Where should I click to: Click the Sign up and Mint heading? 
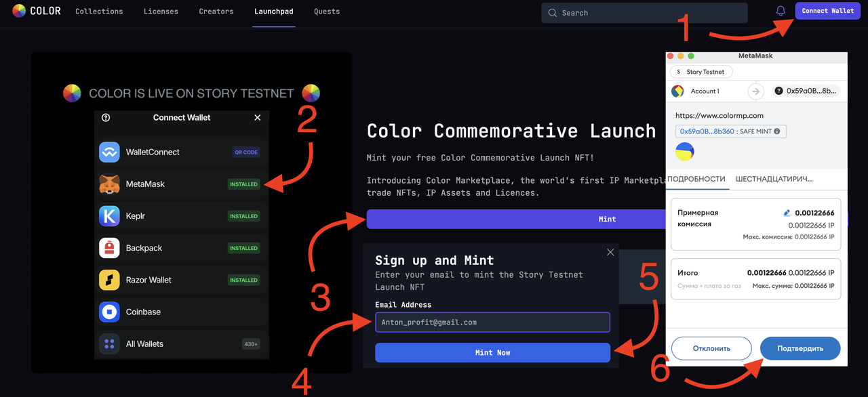tap(435, 260)
